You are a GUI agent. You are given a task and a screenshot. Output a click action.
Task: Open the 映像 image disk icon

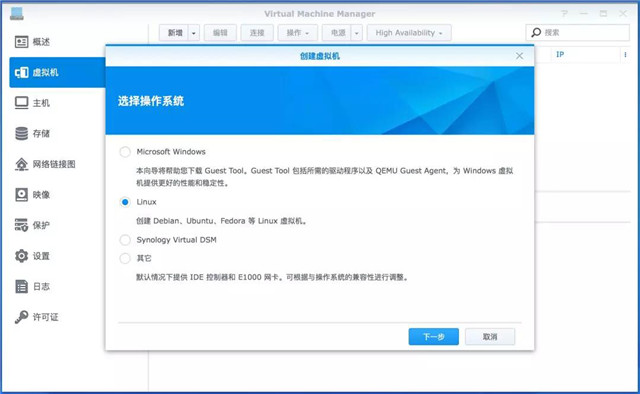pyautogui.click(x=21, y=195)
